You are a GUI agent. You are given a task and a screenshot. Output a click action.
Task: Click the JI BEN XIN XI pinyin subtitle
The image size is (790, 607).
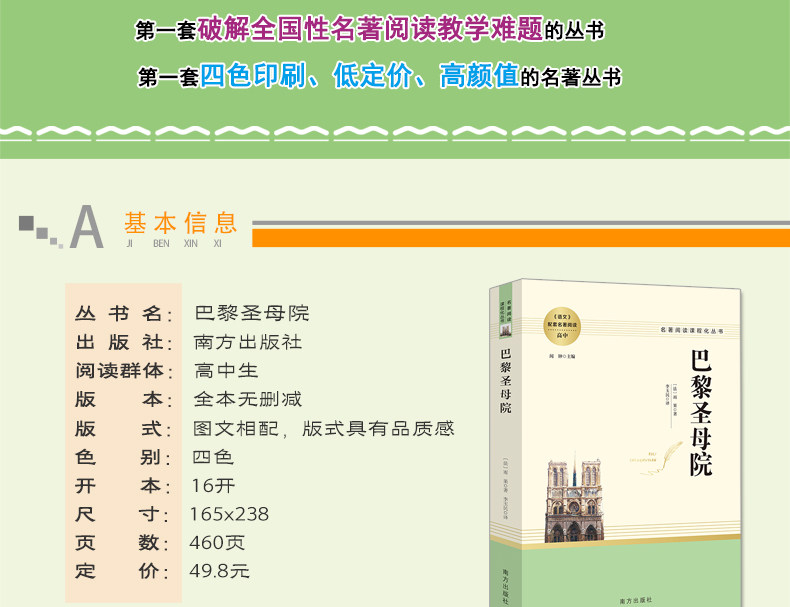174,244
